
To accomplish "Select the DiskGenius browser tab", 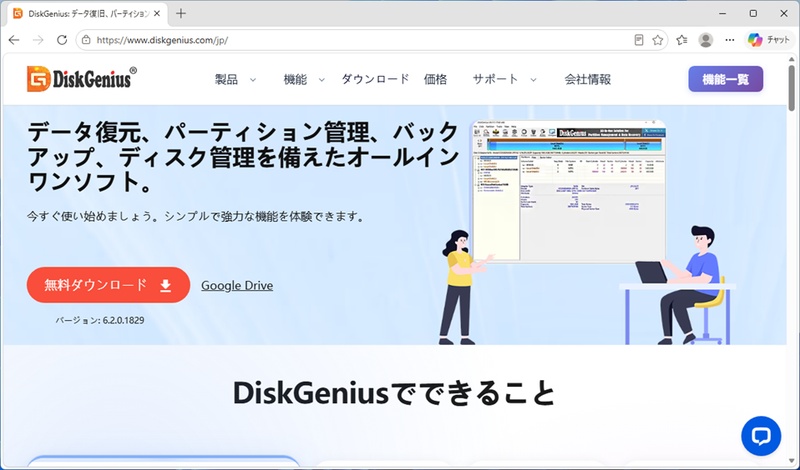I will [x=88, y=14].
